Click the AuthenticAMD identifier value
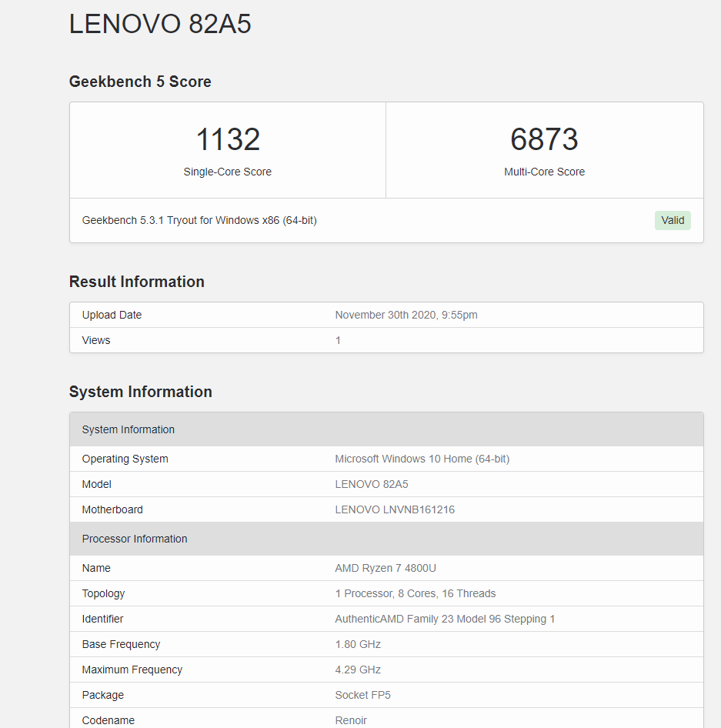The height and width of the screenshot is (728, 721). (x=444, y=619)
